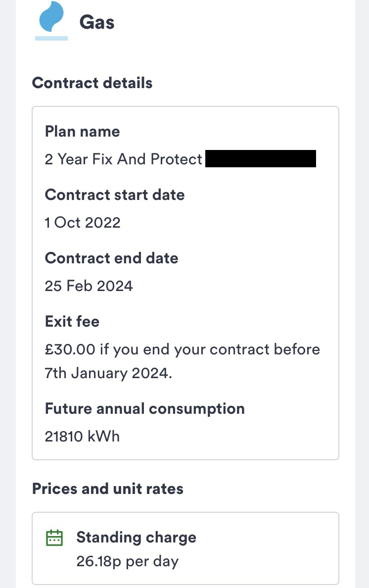Click the Contract start date label

(114, 195)
